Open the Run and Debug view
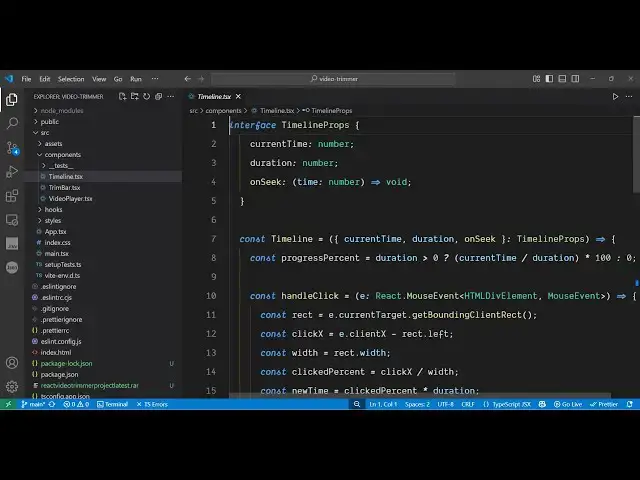640x480 pixels. tap(12, 172)
